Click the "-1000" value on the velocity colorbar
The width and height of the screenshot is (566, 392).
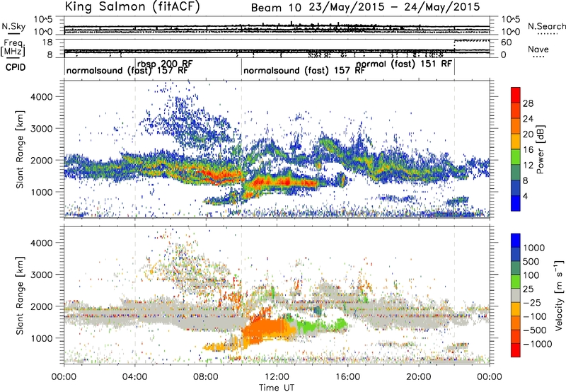[x=538, y=344]
